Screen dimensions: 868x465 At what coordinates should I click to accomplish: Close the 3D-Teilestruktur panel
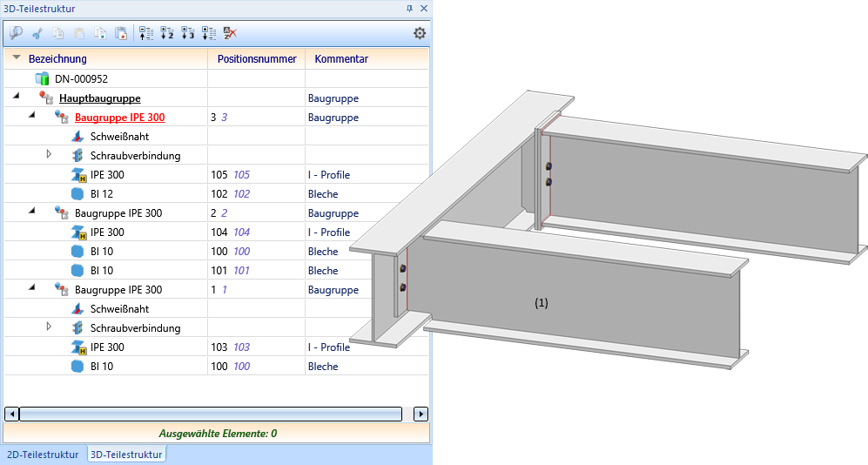click(x=423, y=9)
